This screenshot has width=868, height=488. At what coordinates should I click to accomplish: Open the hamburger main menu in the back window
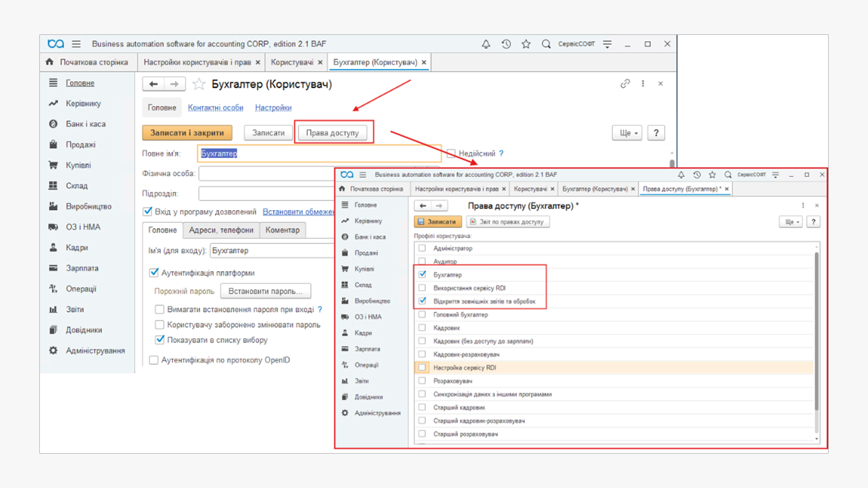point(76,44)
